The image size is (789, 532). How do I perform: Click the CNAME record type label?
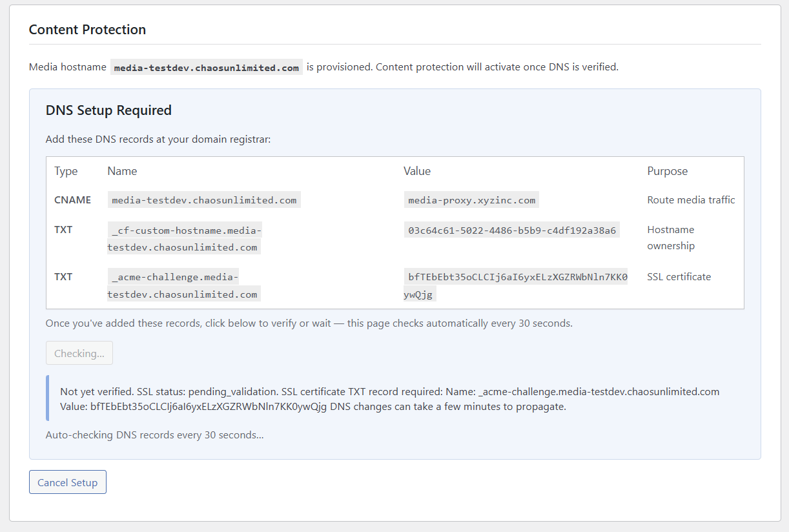(73, 200)
